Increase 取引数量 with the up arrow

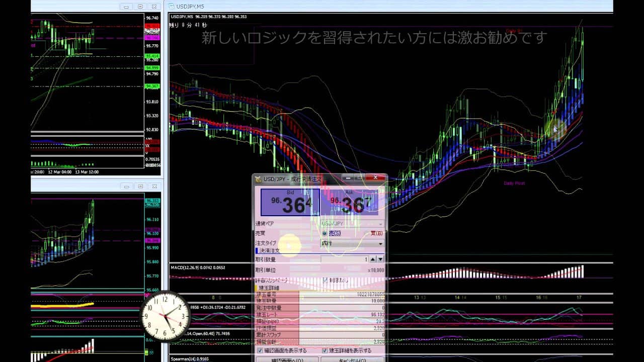pyautogui.click(x=373, y=259)
